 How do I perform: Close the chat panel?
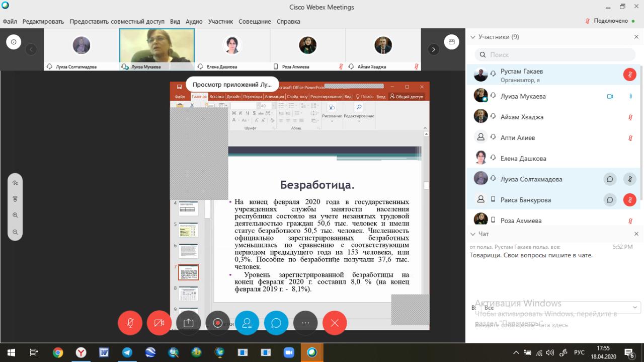tap(636, 234)
